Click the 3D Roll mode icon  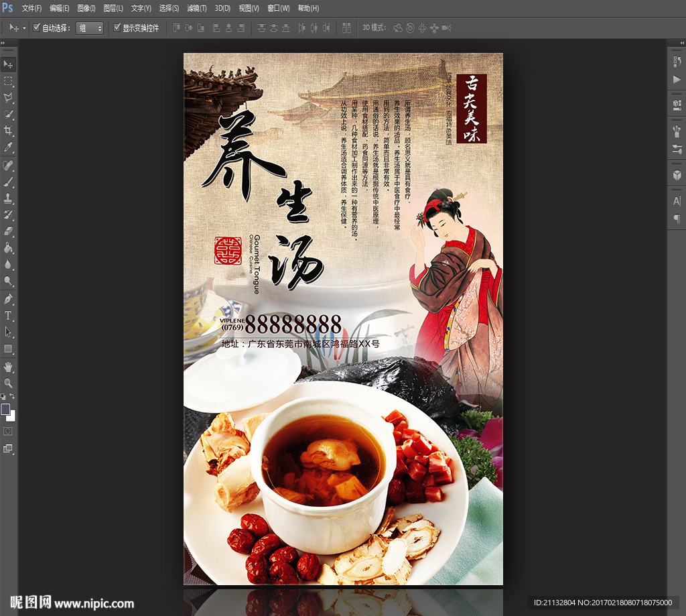(410, 28)
